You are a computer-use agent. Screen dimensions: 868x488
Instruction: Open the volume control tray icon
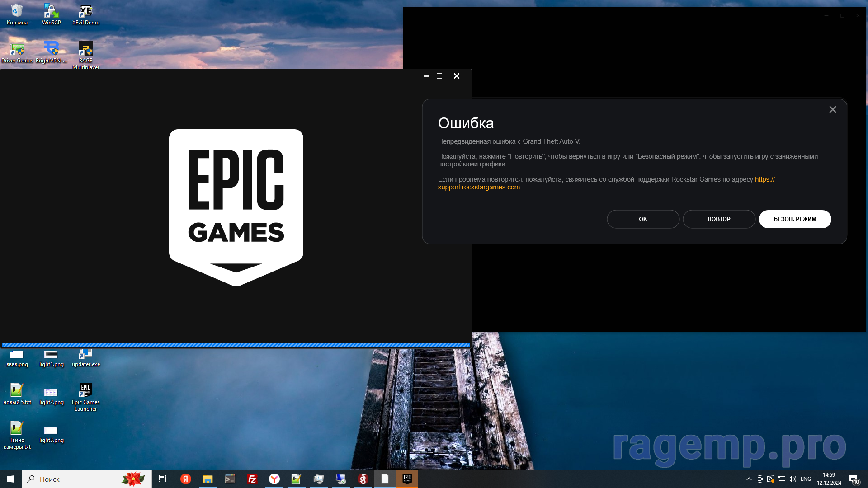coord(793,479)
